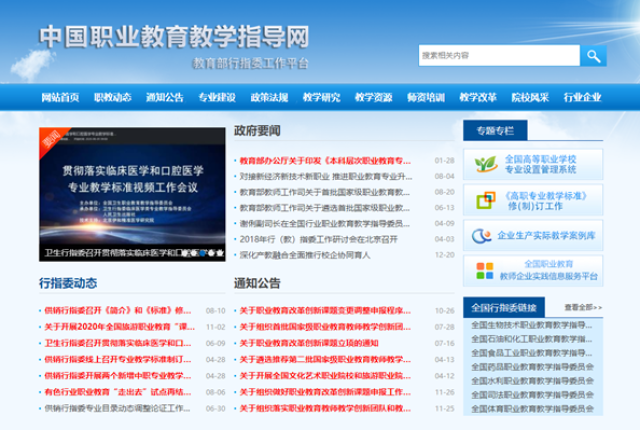Open 网站首页 in navigation bar
Image resolution: width=640 pixels, height=430 pixels.
click(x=60, y=98)
